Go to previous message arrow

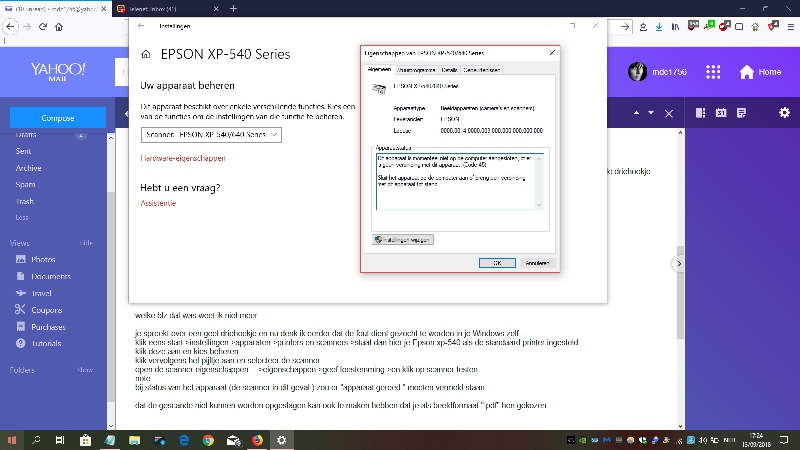click(636, 113)
